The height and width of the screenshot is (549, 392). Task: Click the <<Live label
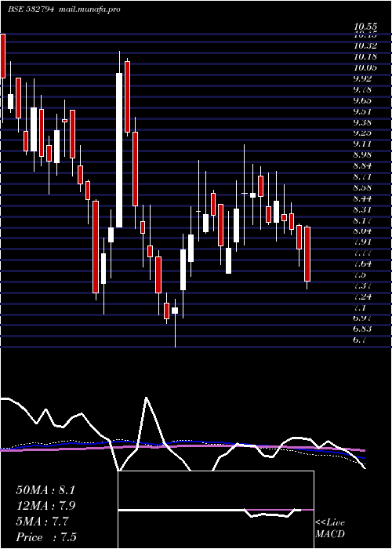click(x=330, y=523)
